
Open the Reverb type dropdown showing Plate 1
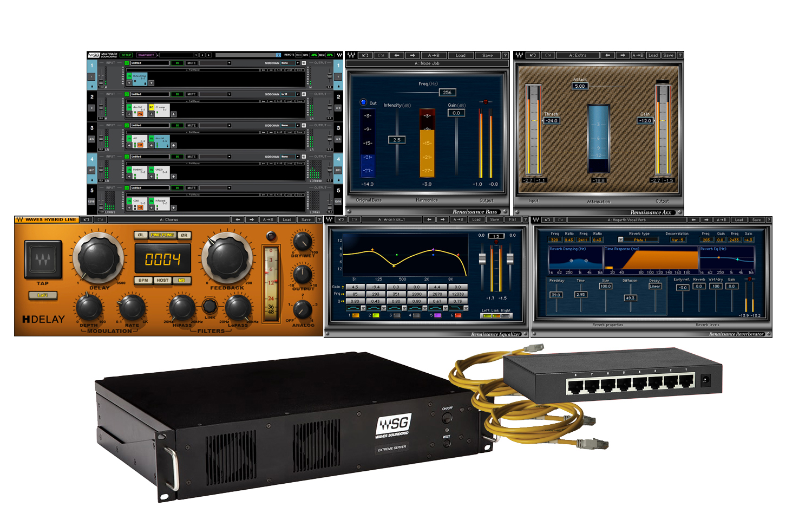(x=621, y=239)
